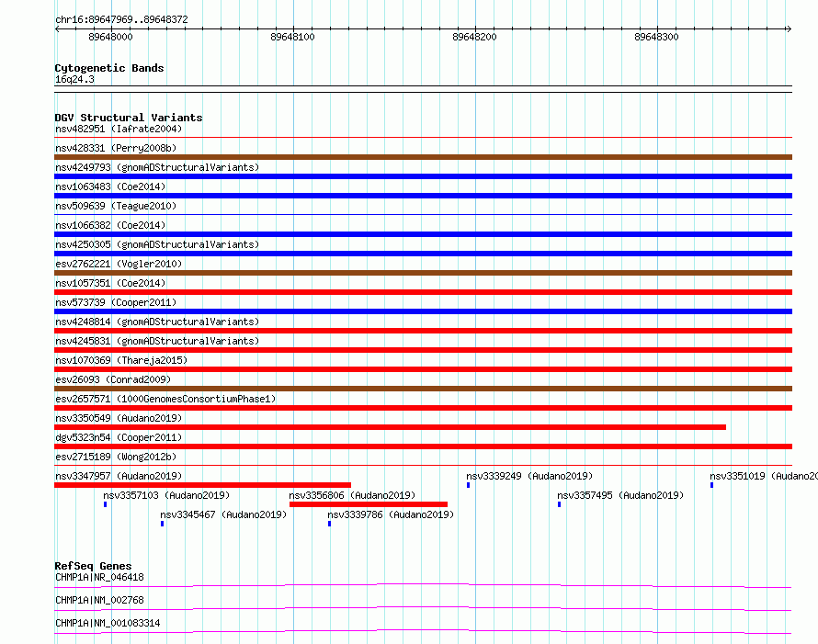Image resolution: width=818 pixels, height=644 pixels.
Task: Click the nsv1063483 (Coe2014) label
Action: coord(110,186)
